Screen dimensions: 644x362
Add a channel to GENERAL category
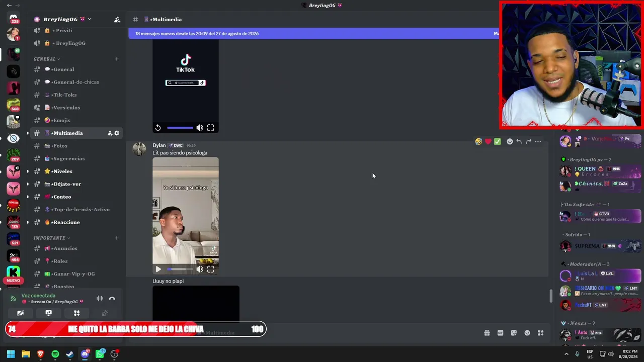pyautogui.click(x=116, y=59)
